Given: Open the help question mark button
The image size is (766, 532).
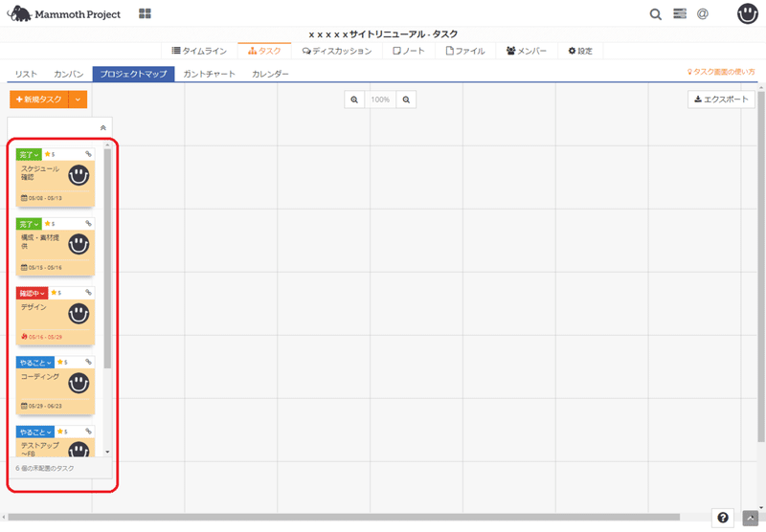Looking at the screenshot, I should (x=723, y=518).
